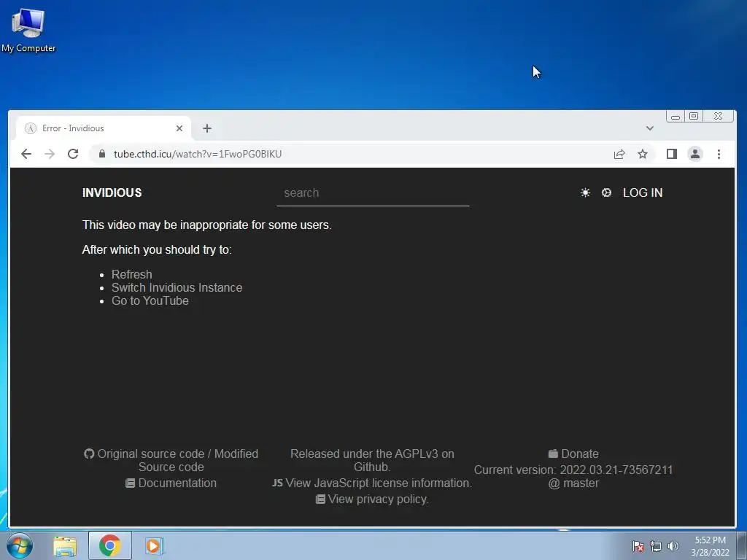Click the Donate wallet icon
The image size is (747, 560).
(x=553, y=454)
